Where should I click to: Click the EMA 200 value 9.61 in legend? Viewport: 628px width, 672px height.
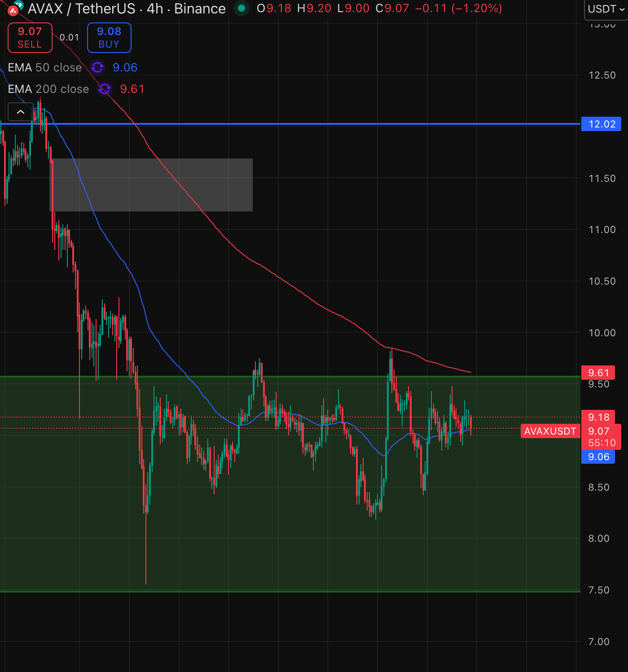(132, 89)
